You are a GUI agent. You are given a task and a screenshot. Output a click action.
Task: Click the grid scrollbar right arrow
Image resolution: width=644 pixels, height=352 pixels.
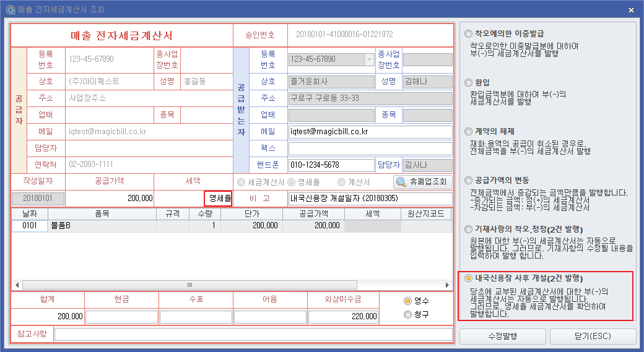tap(447, 285)
